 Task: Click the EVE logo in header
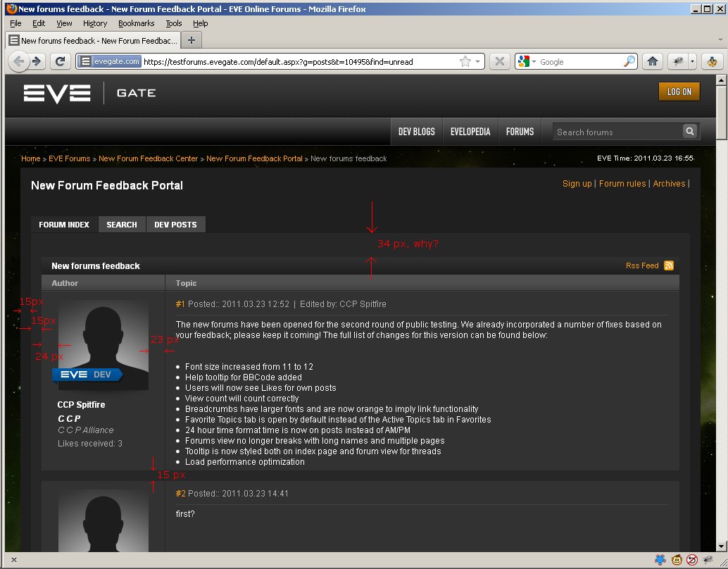(56, 93)
